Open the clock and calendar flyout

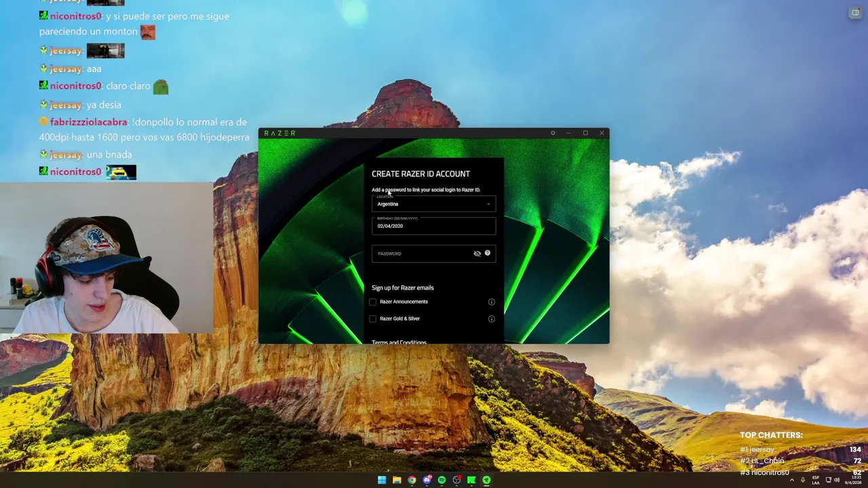click(x=852, y=480)
